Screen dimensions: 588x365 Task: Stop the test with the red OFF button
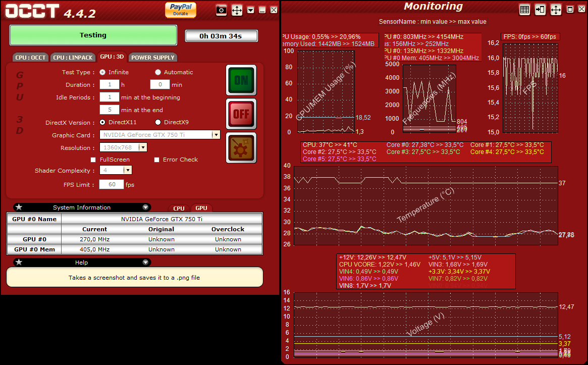pyautogui.click(x=241, y=114)
